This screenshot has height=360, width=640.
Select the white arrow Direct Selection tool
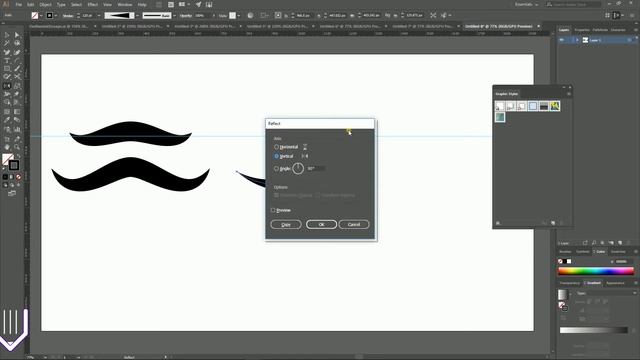point(17,35)
